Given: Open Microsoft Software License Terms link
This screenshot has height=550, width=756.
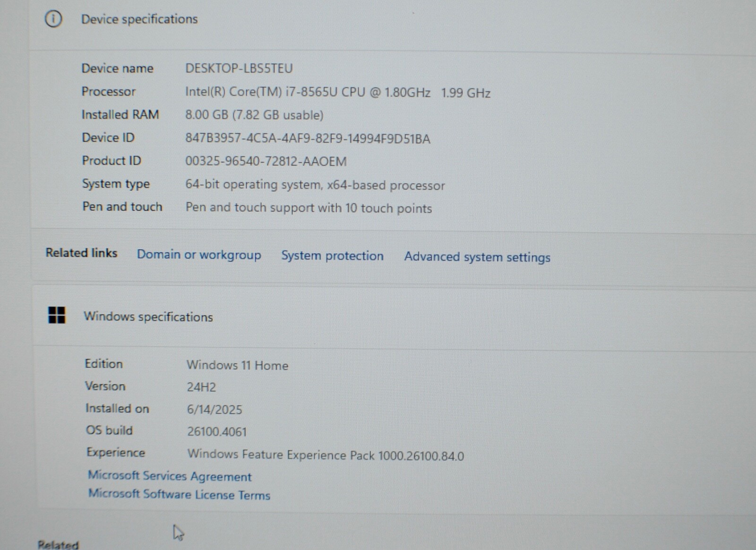Looking at the screenshot, I should coord(179,494).
